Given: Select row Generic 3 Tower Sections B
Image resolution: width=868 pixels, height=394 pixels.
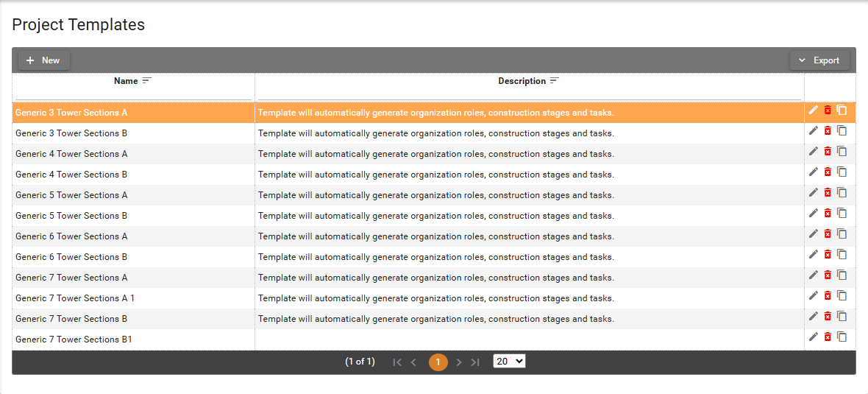Looking at the screenshot, I should 434,133.
